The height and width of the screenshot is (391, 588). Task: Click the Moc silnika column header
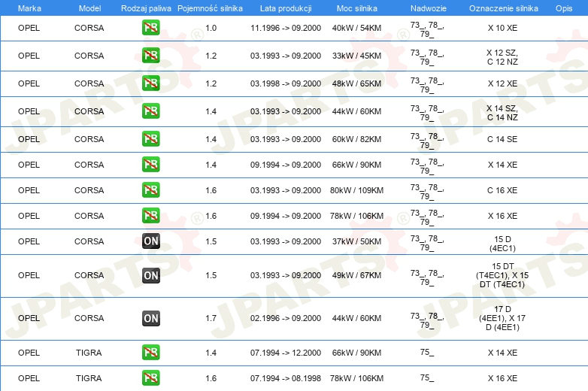tap(357, 8)
